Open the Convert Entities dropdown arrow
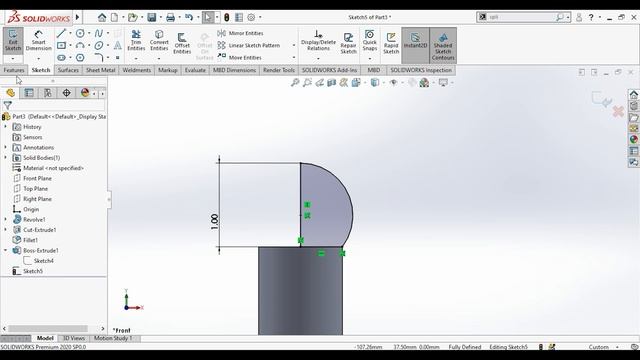This screenshot has width=640, height=360. pos(159,59)
